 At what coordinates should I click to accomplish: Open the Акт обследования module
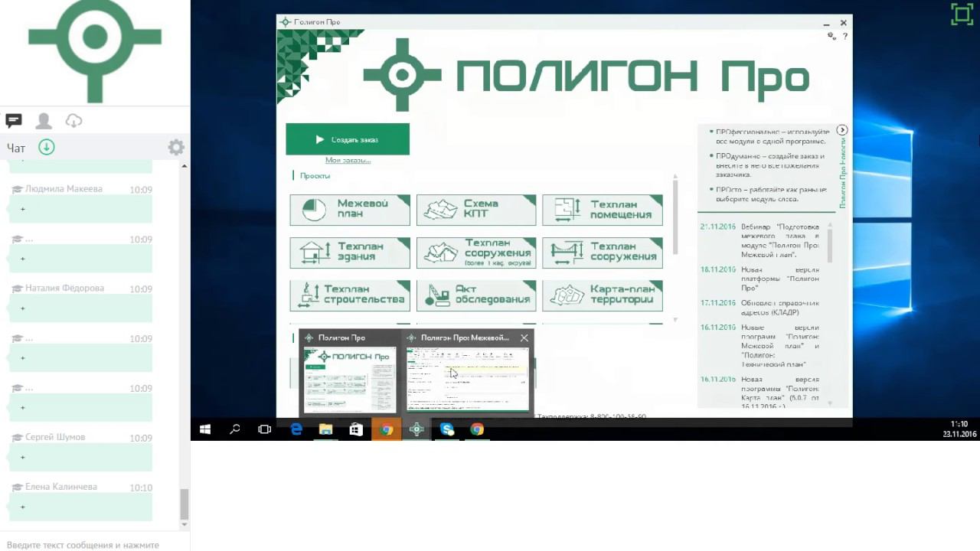tap(476, 295)
